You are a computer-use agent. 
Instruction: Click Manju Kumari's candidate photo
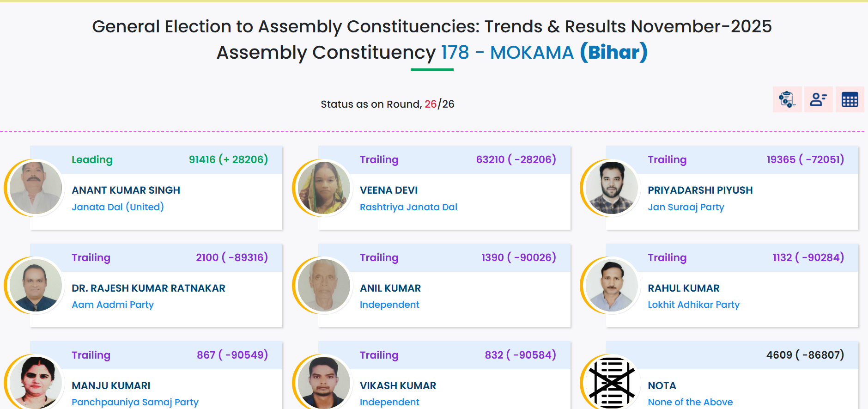36,383
